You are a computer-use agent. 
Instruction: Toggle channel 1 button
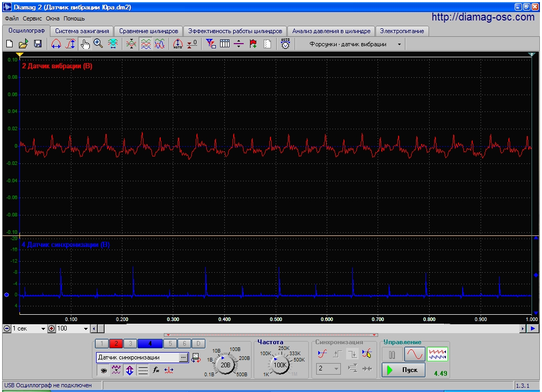(102, 344)
